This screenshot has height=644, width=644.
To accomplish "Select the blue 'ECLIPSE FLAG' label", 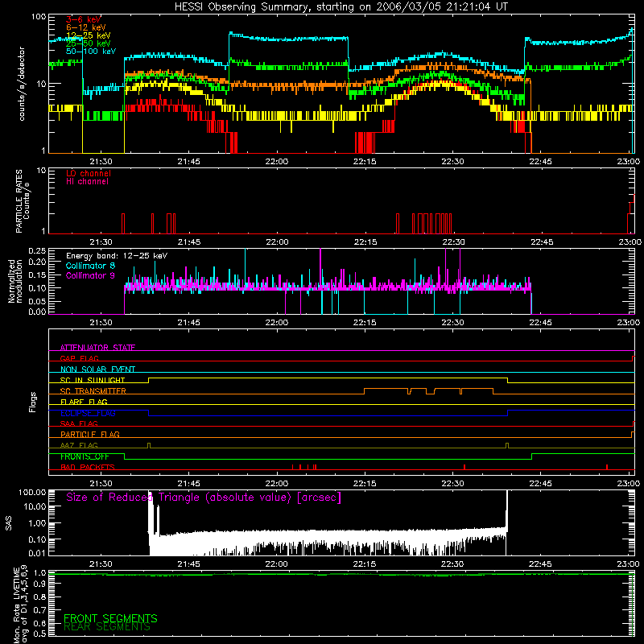I will pyautogui.click(x=88, y=413).
